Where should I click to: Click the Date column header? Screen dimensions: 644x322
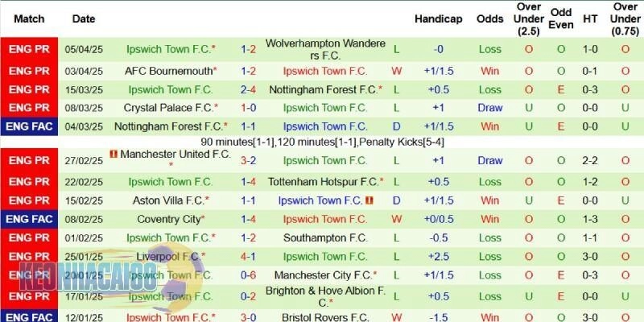83,19
